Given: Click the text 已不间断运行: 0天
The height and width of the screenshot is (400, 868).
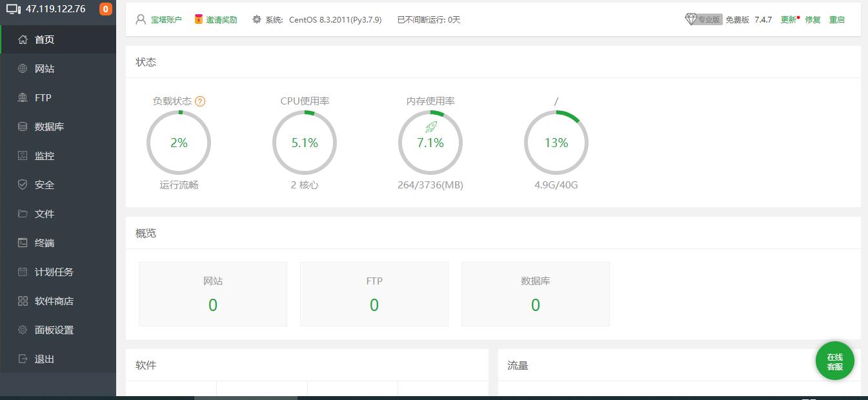Looking at the screenshot, I should (x=429, y=19).
